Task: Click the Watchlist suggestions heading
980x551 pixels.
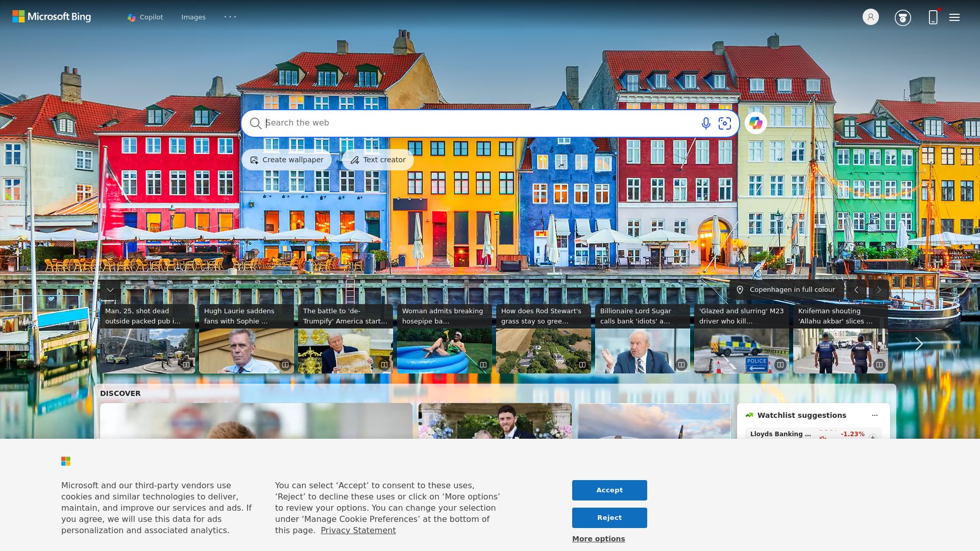Action: tap(801, 415)
